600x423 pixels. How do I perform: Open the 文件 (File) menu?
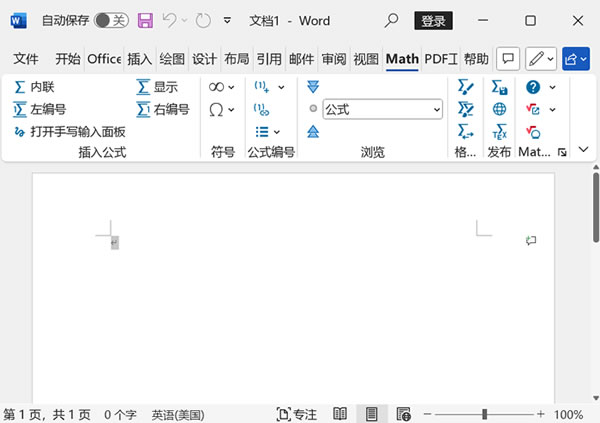coord(26,59)
